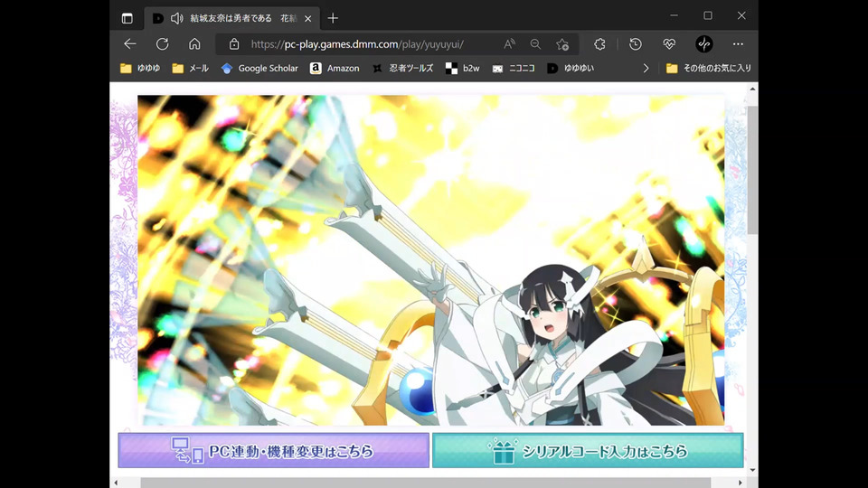Image resolution: width=868 pixels, height=488 pixels.
Task: Add this page to favorites with the star
Action: 562,43
